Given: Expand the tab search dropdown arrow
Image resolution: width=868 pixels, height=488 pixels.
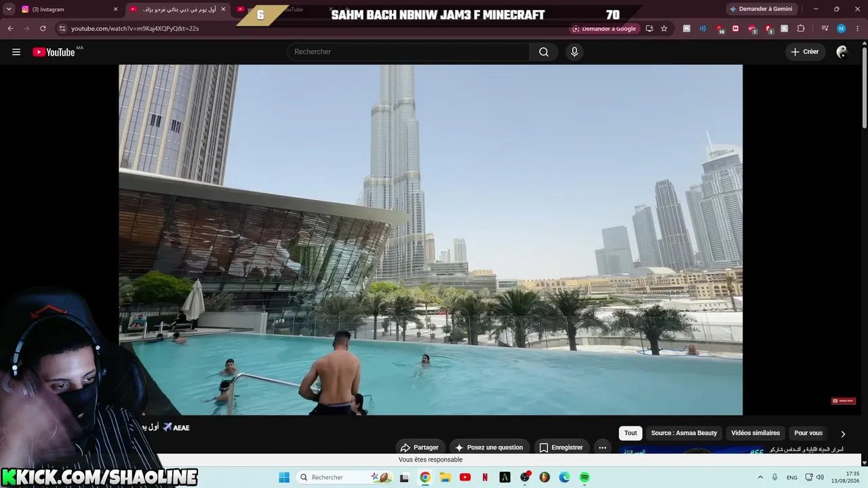Looking at the screenshot, I should point(9,9).
